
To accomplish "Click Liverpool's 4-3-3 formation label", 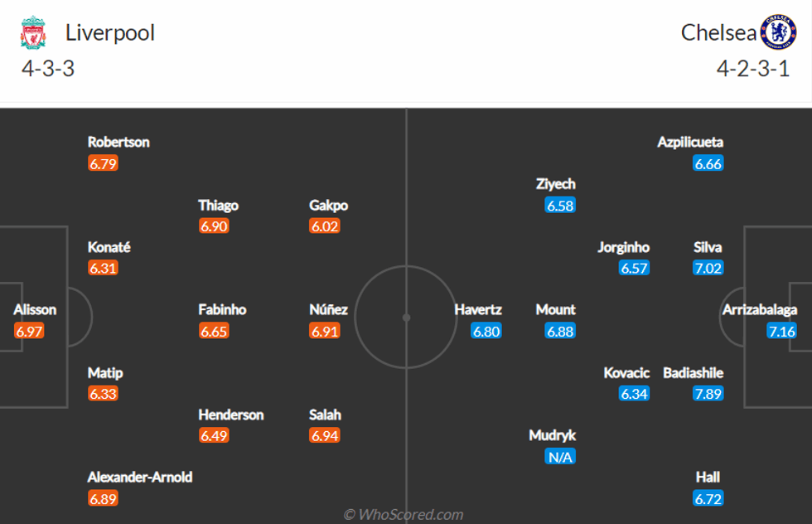I will pos(48,68).
